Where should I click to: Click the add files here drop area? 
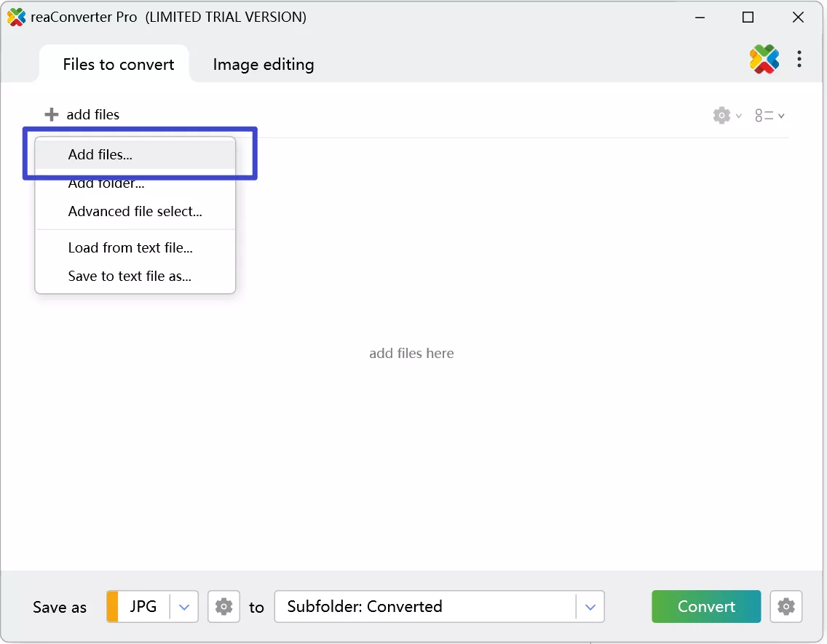click(x=411, y=353)
